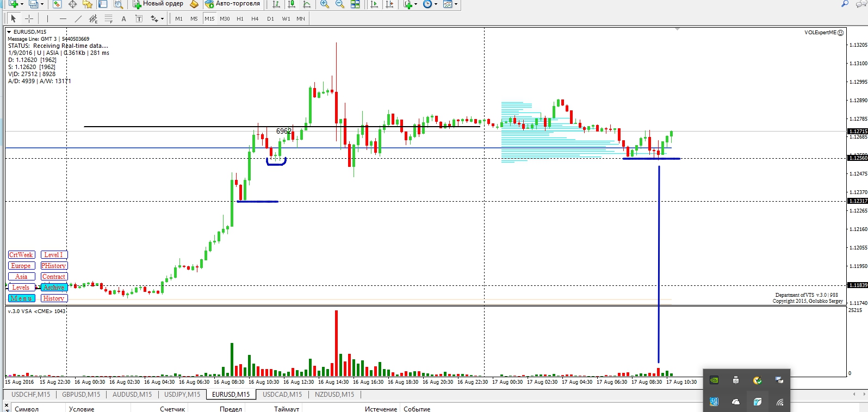The height and width of the screenshot is (412, 868).
Task: Toggle chart auto scroll icon
Action: 374,4
